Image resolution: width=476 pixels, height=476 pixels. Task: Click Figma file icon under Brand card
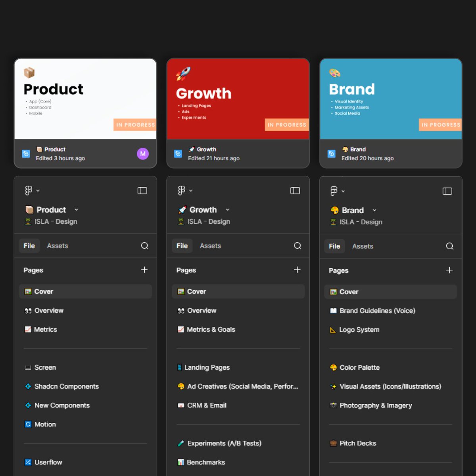coord(332,154)
